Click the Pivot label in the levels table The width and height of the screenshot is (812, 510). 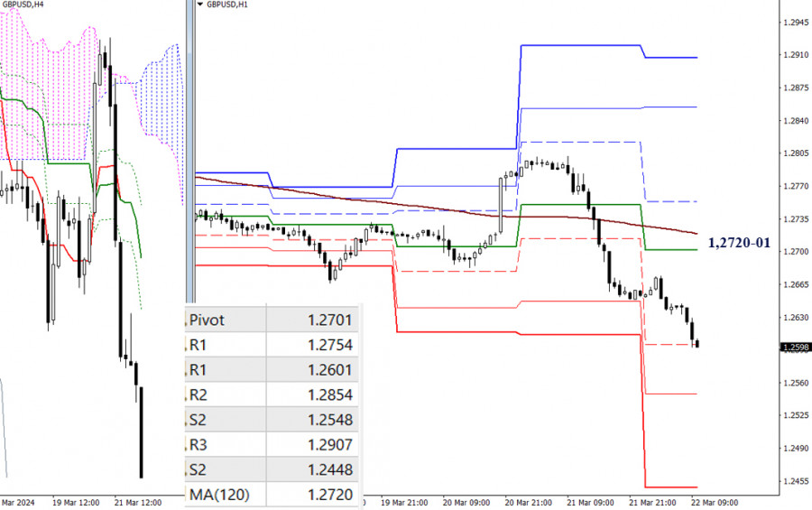207,320
